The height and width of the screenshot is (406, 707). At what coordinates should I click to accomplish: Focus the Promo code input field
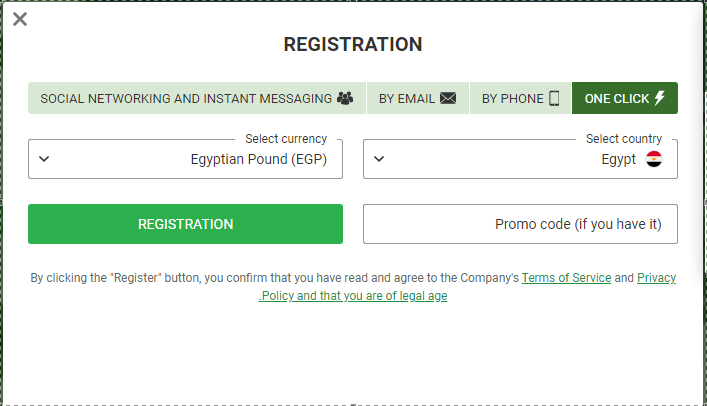(520, 224)
